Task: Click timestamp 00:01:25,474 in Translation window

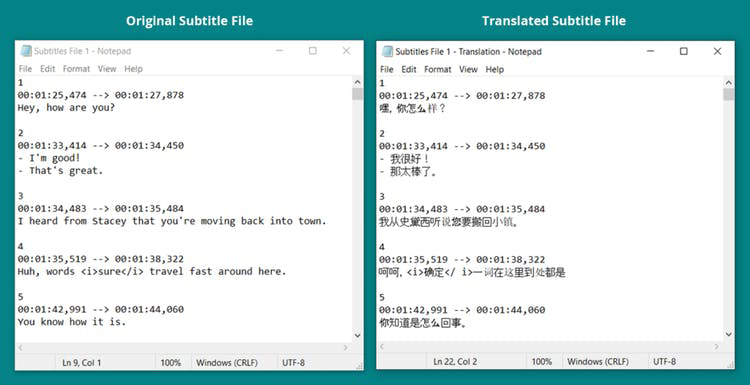Action: click(414, 96)
